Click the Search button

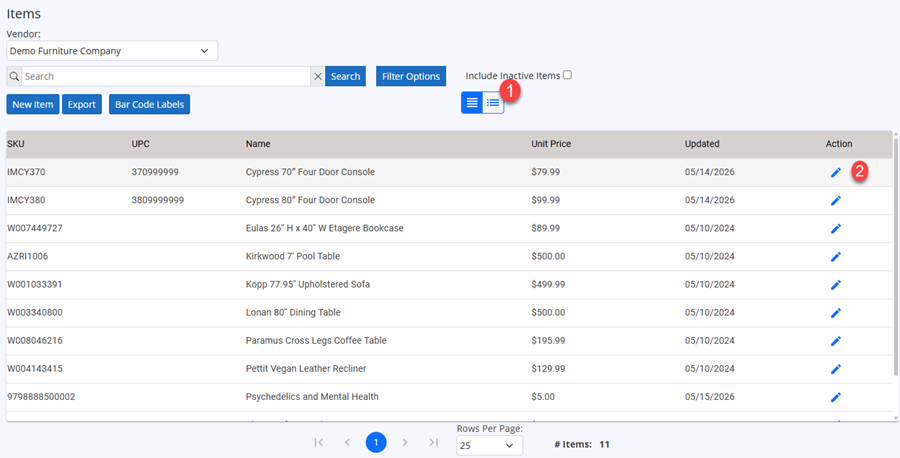point(346,76)
